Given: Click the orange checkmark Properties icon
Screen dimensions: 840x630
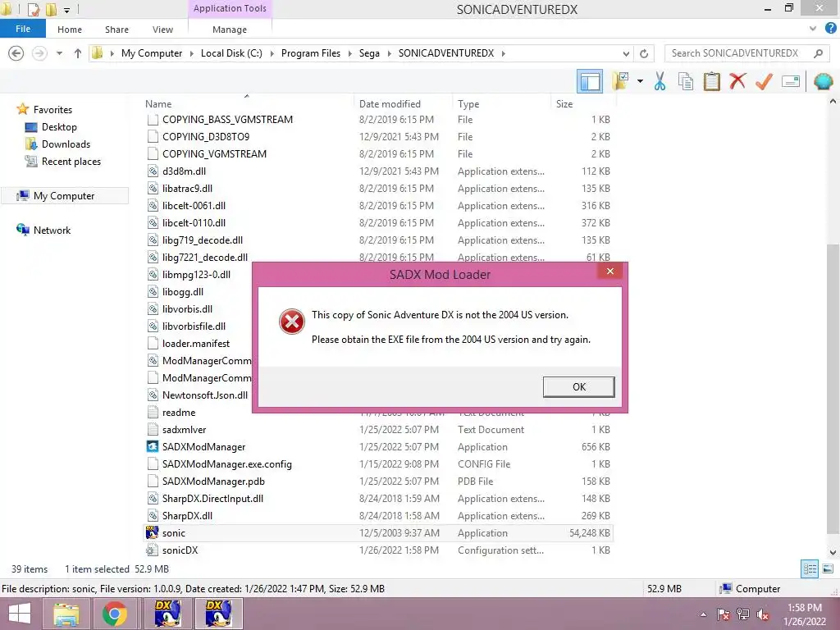Looking at the screenshot, I should (x=764, y=81).
